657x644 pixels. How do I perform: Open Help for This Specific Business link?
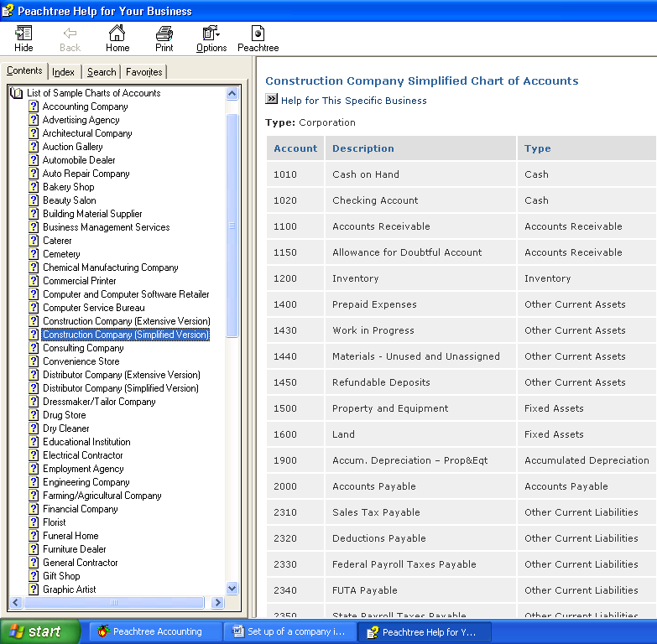353,101
